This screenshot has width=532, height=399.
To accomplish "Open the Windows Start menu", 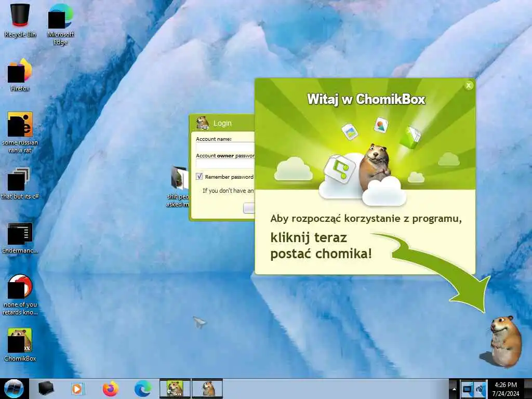I will coord(14,389).
